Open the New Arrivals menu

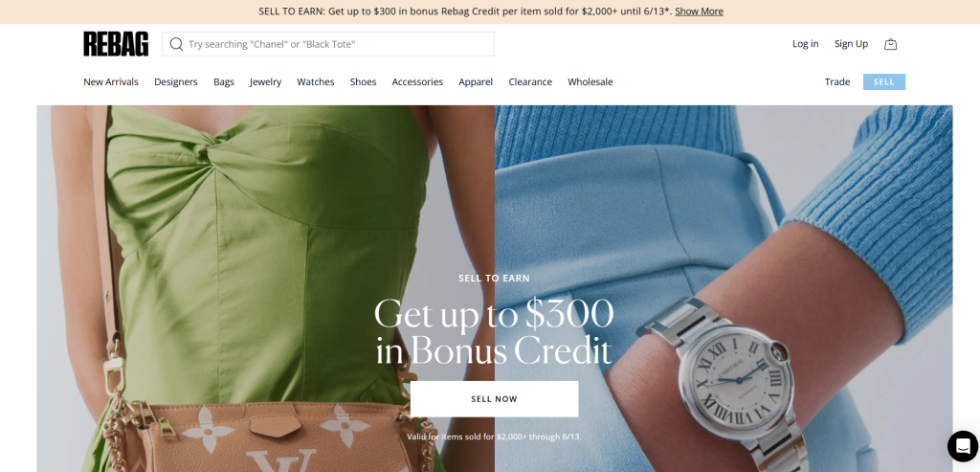(111, 82)
